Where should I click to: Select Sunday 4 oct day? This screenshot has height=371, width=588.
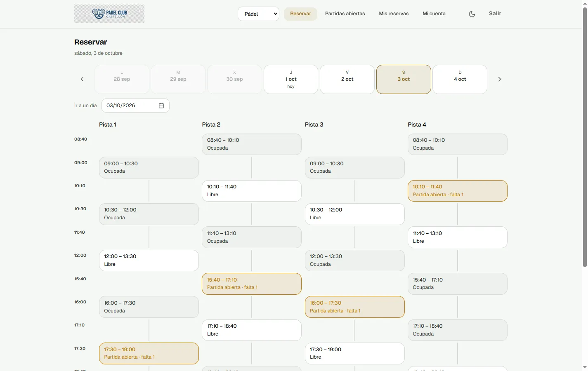[x=460, y=79]
